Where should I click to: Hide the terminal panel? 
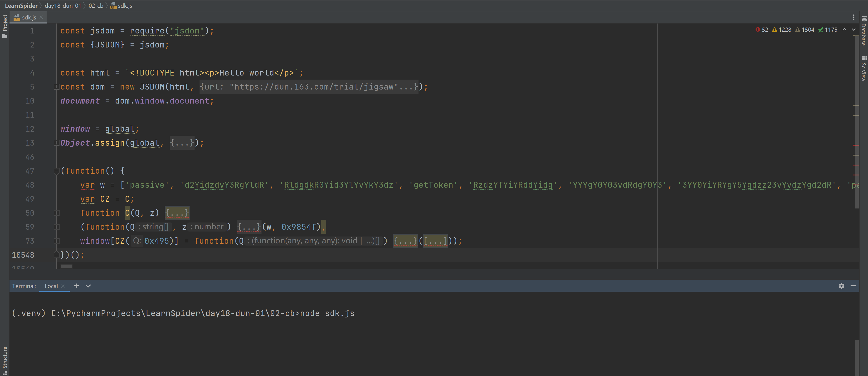point(853,286)
